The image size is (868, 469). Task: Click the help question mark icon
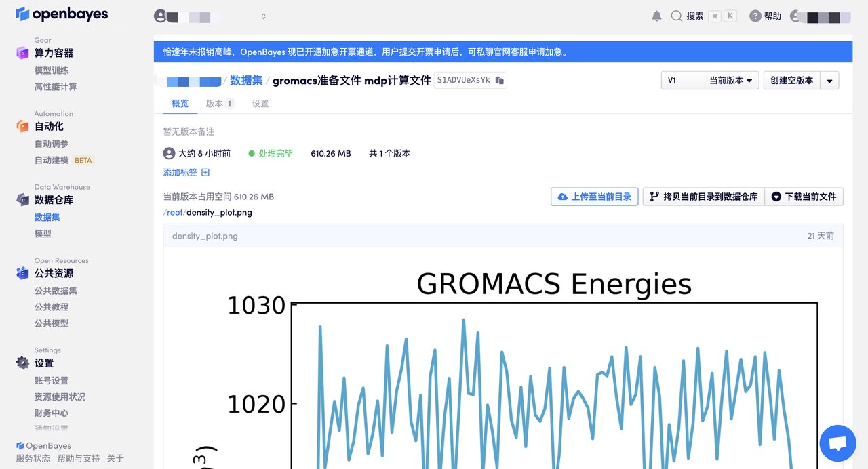click(x=755, y=16)
